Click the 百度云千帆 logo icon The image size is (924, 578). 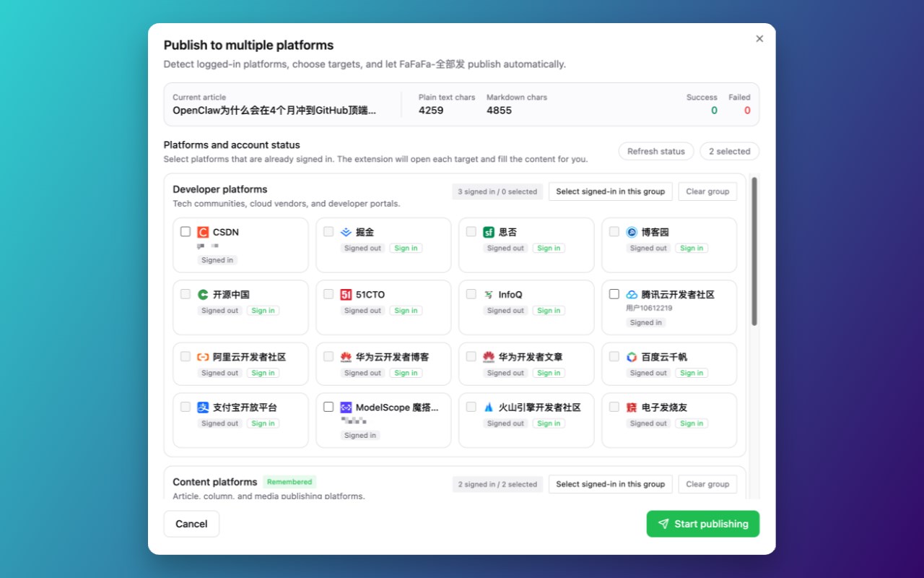[632, 357]
